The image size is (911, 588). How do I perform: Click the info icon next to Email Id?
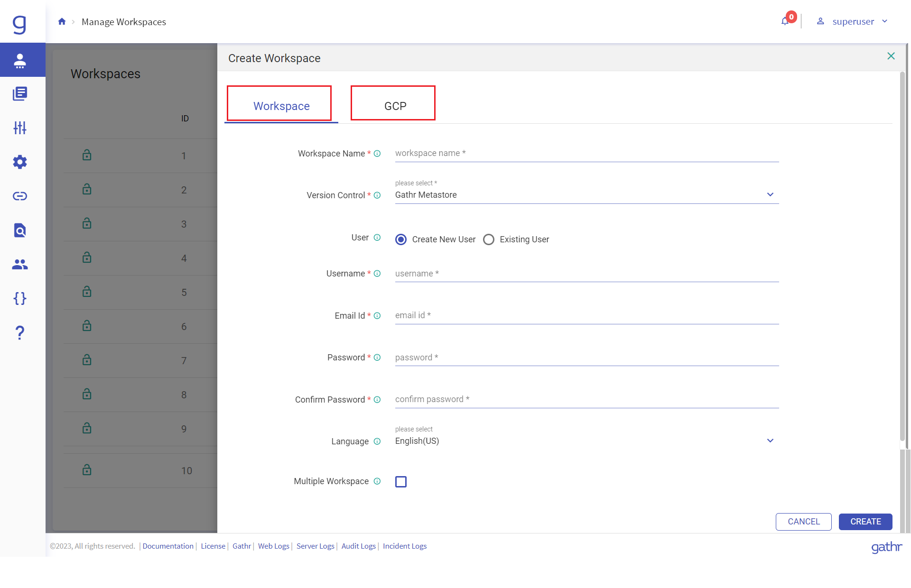click(377, 316)
